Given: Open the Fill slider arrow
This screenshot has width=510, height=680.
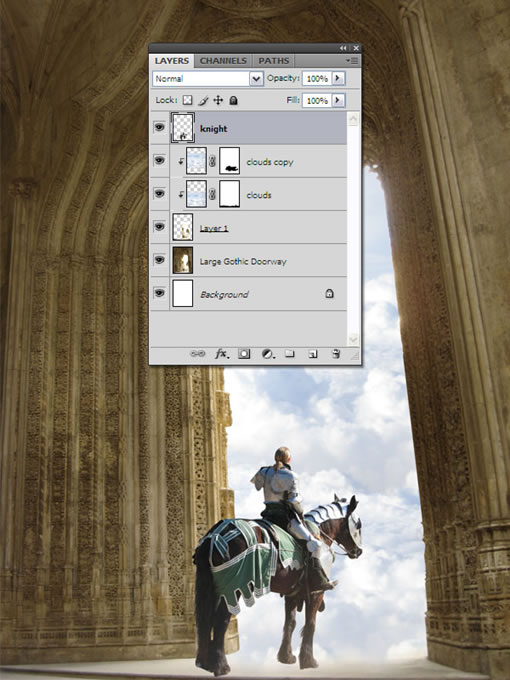Looking at the screenshot, I should tap(338, 100).
